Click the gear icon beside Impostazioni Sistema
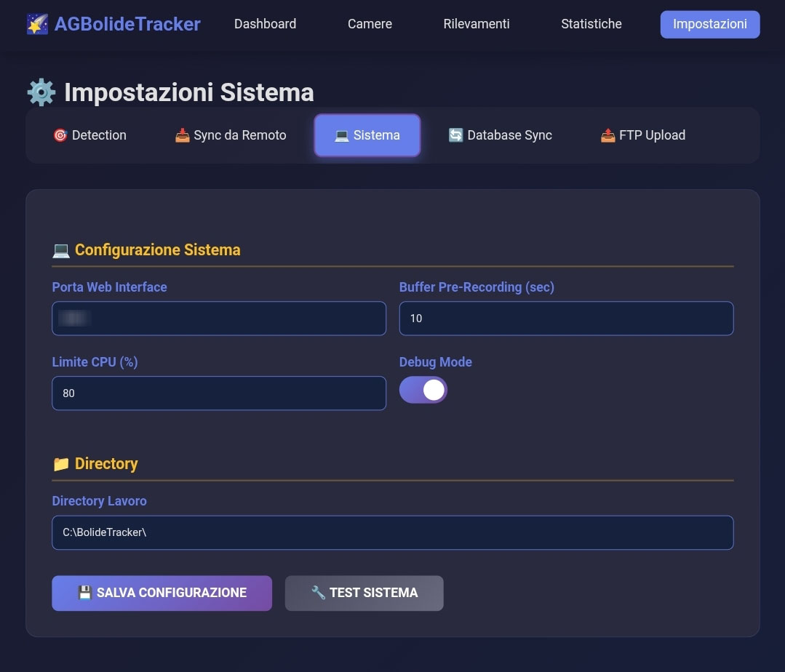 [41, 92]
